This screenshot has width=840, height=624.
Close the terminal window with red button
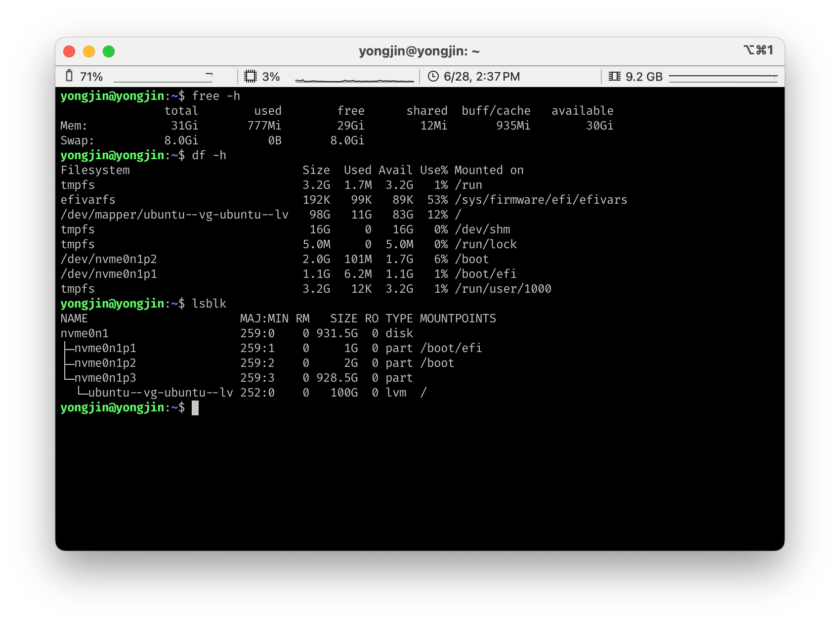(x=69, y=51)
